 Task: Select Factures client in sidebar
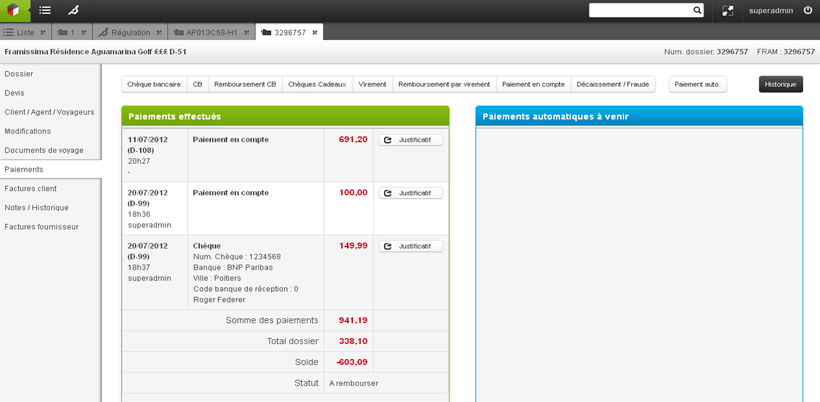tap(31, 188)
